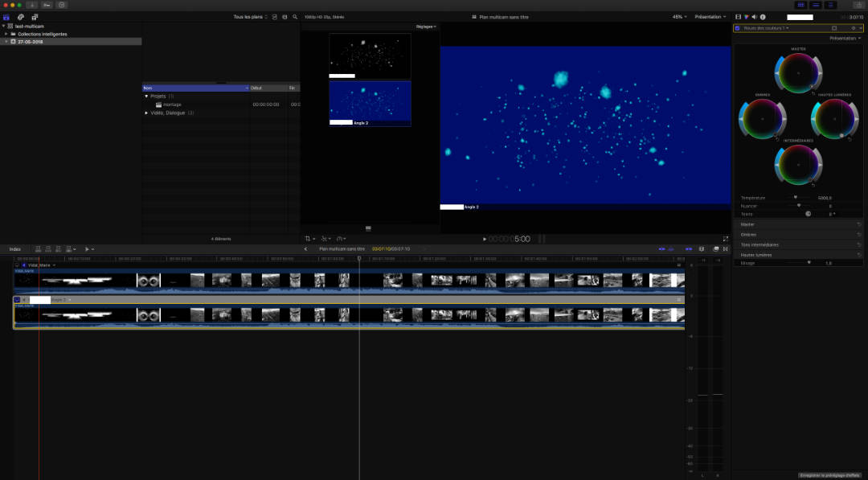
Task: Show the Video inspector icon
Action: tap(738, 17)
